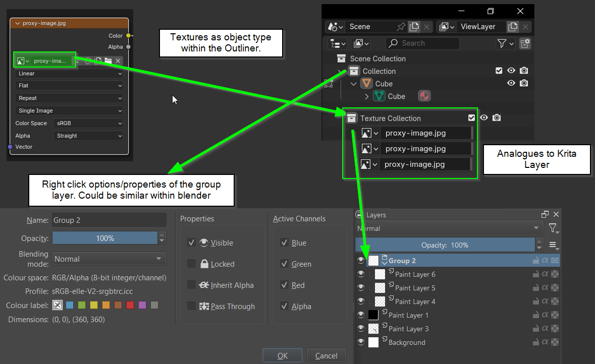Open the Alpha Straight dropdown
The width and height of the screenshot is (595, 364).
pyautogui.click(x=88, y=136)
